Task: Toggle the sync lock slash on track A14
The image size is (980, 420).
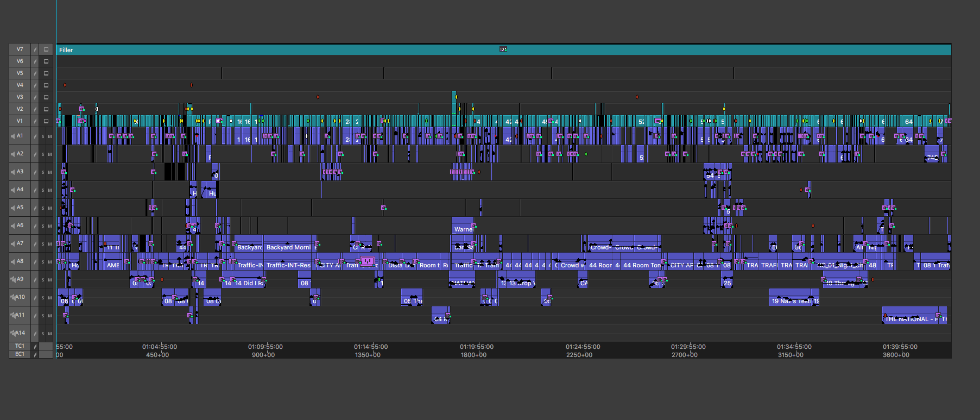Action: coord(35,333)
